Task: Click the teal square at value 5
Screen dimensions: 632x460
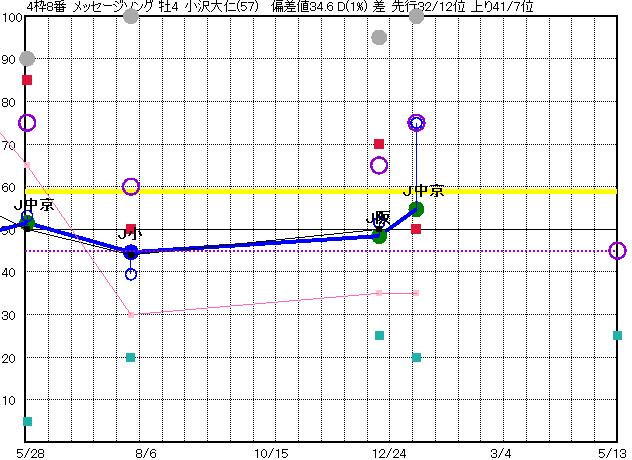Action: coord(27,421)
